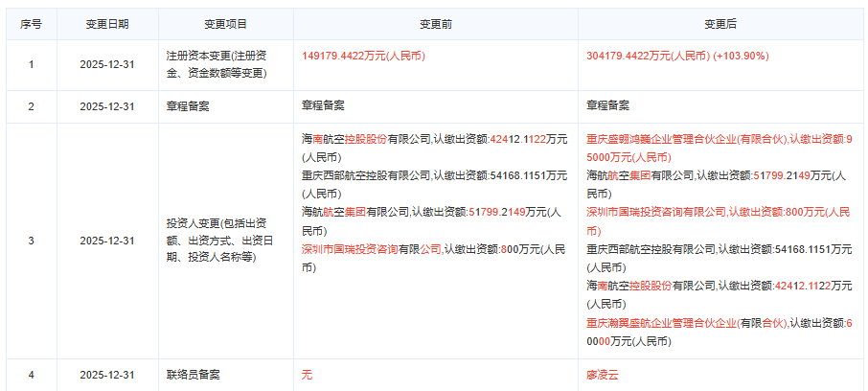Viewport: 868px width, 391px height.
Task: Click 无 in the 联络员备案 row
Action: tap(307, 375)
